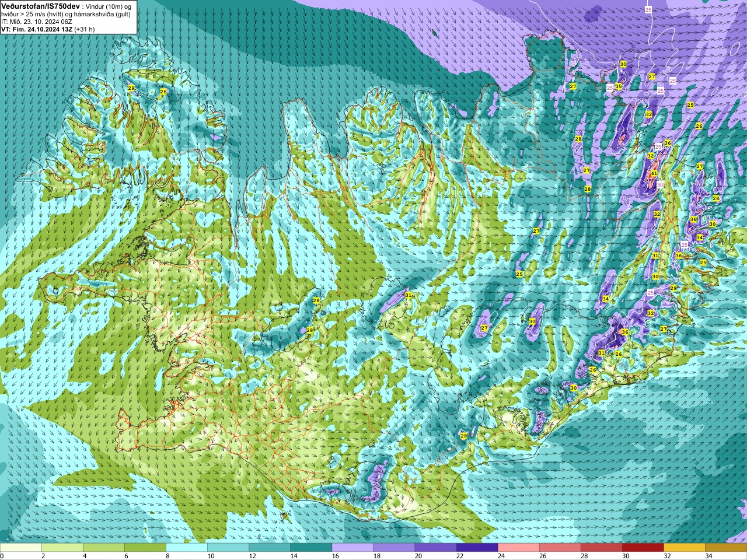Click the legend tick label '22'
Image resolution: width=747 pixels, height=560 pixels.
point(460,556)
